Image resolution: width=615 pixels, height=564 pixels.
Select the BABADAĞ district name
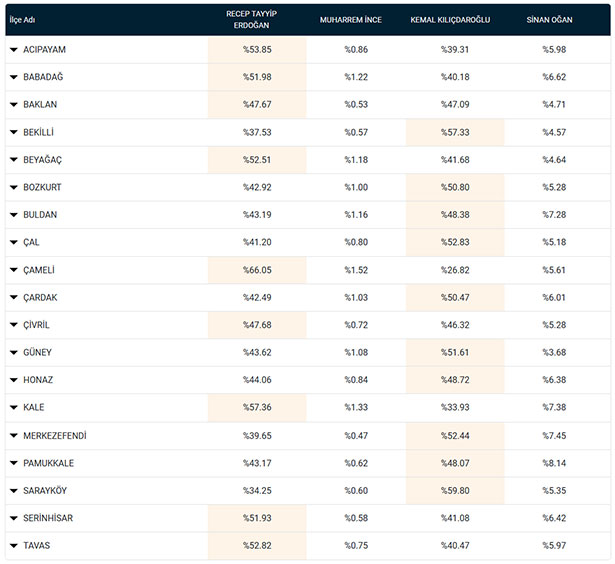point(43,77)
